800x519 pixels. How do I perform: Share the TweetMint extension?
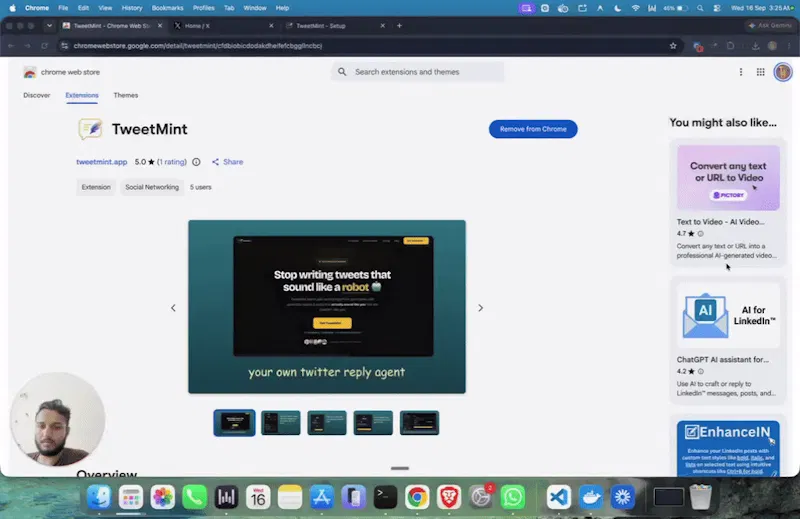[x=228, y=162]
